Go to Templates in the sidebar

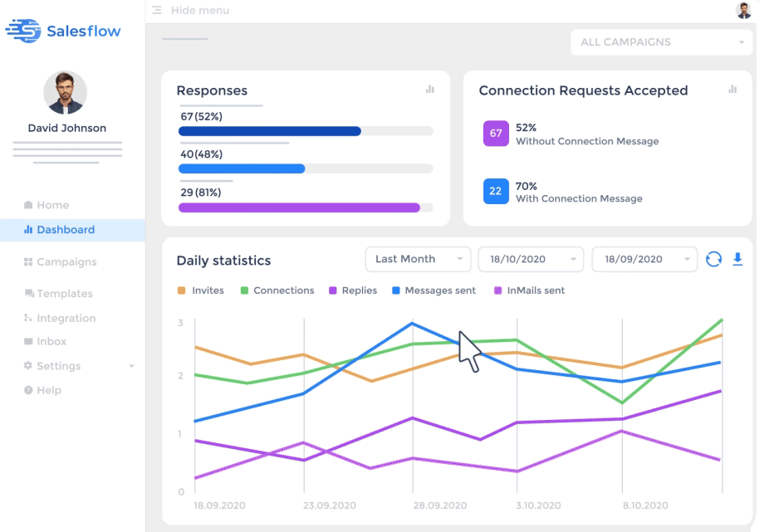(x=65, y=294)
